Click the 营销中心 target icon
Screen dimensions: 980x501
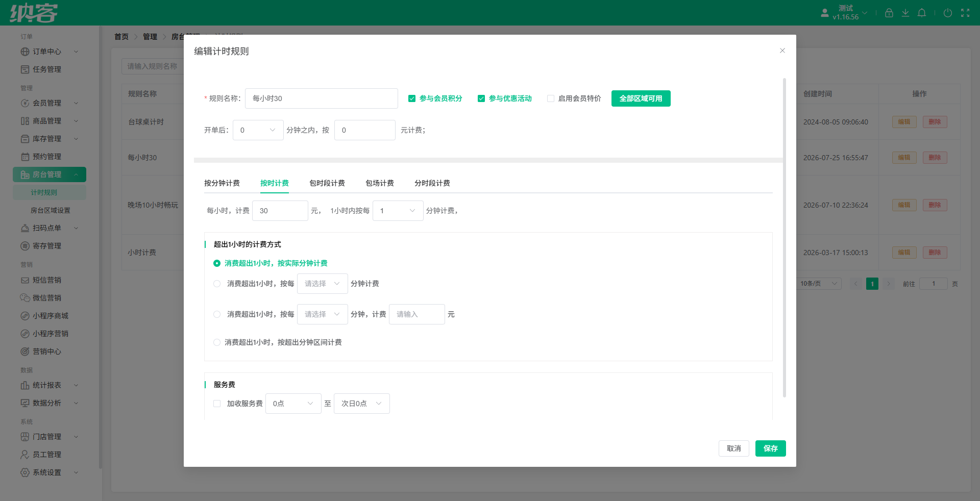pos(25,352)
